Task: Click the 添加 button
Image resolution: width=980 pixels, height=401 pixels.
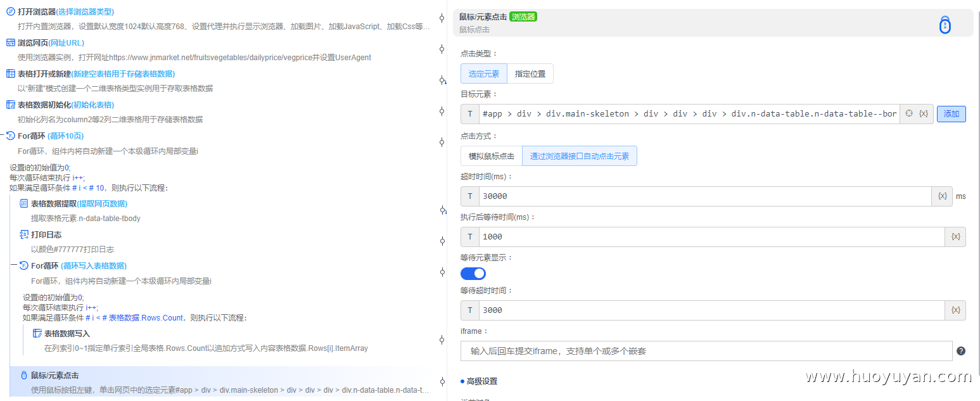Action: (951, 114)
